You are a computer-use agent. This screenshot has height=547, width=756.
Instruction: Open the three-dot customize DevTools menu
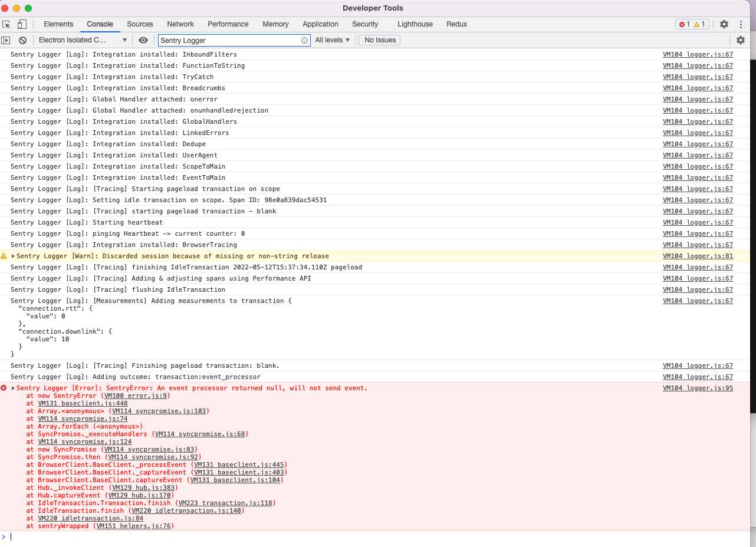coord(741,24)
